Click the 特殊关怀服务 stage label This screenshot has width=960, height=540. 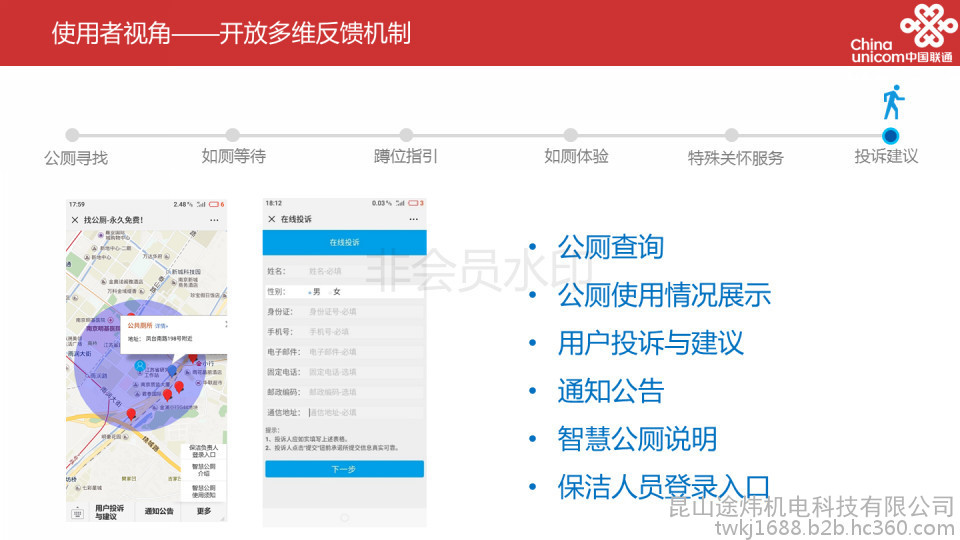735,158
